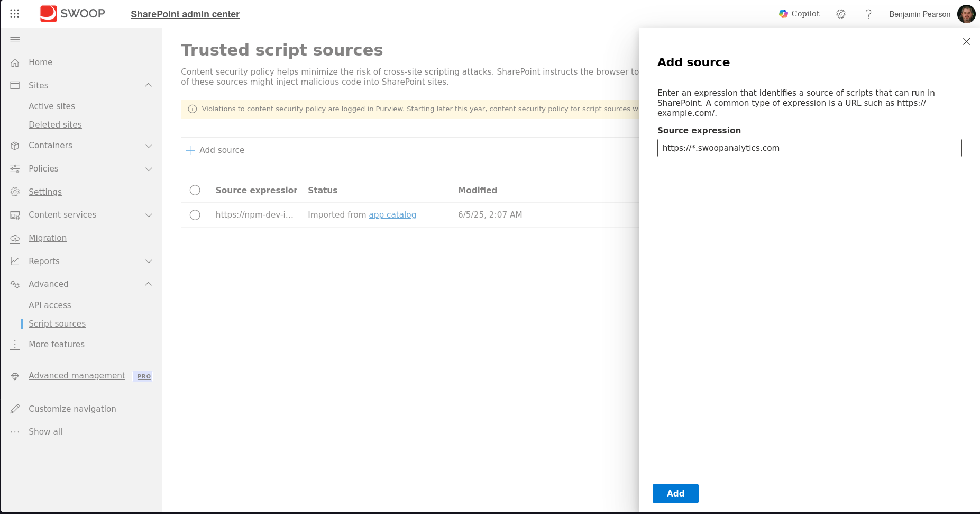Collapse the navigation hamburger menu
Viewport: 980px width, 514px height.
(x=15, y=40)
